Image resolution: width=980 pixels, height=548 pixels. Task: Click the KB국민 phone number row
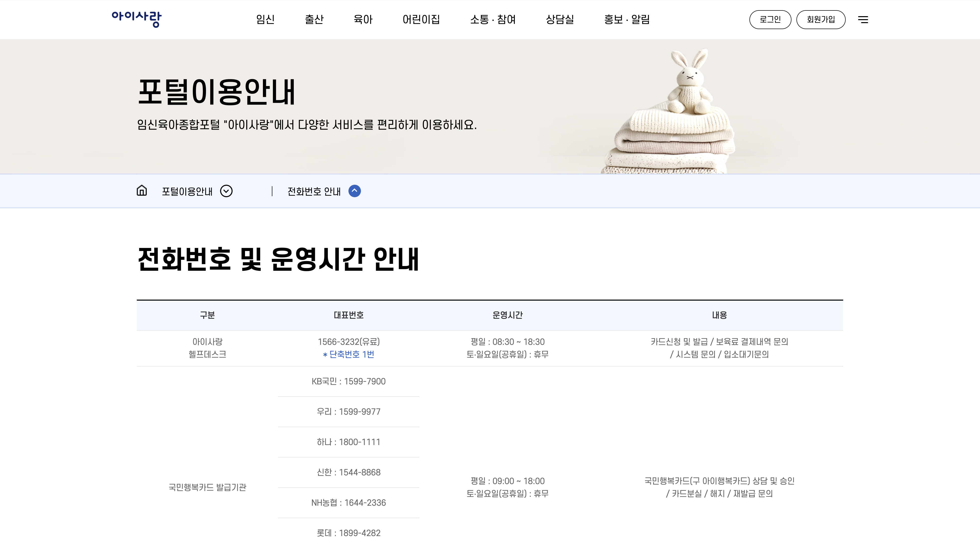[x=348, y=381]
